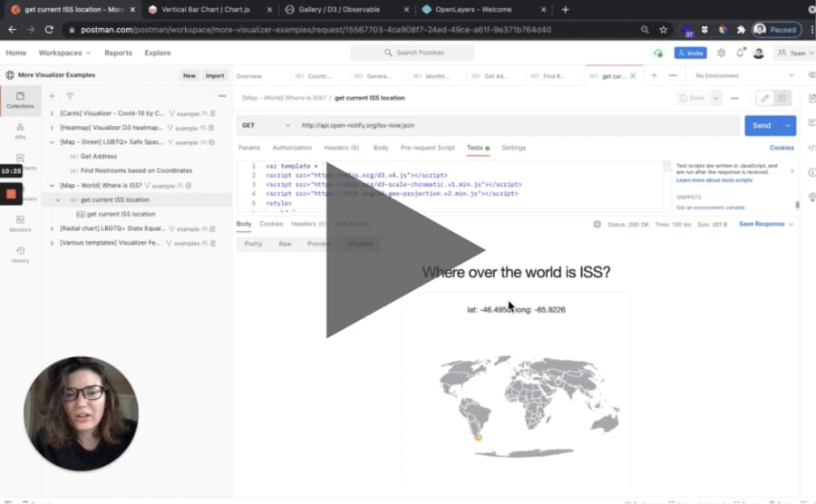Click the request URL input field
Screen dimensions: 816x504
[x=519, y=125]
